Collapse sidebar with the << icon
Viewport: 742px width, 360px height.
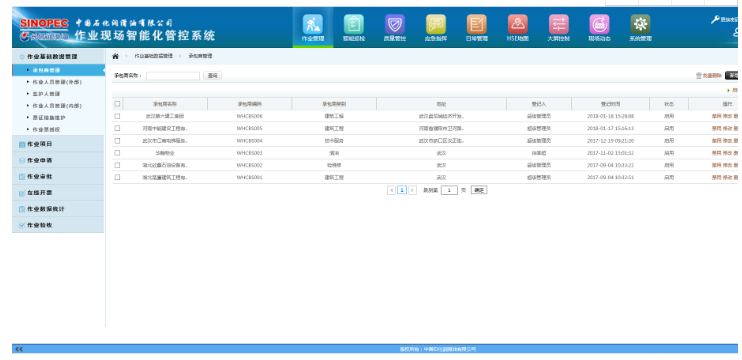(19, 349)
